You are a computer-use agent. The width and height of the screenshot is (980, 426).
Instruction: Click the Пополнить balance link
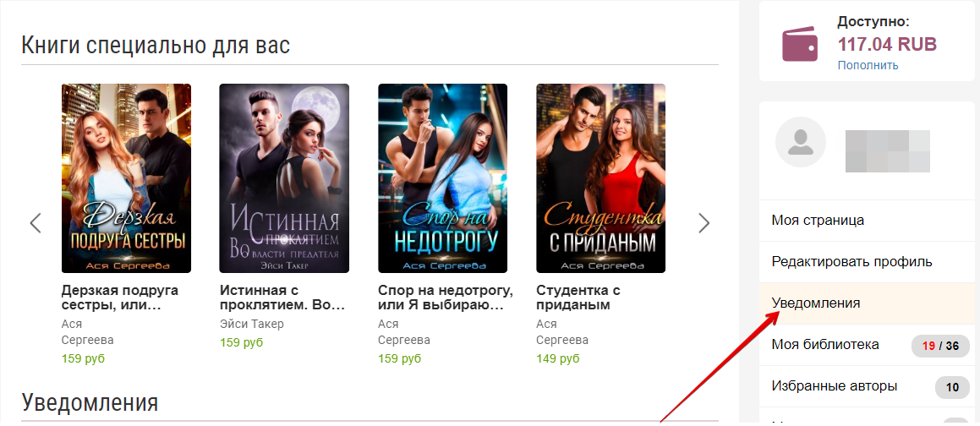[x=868, y=65]
